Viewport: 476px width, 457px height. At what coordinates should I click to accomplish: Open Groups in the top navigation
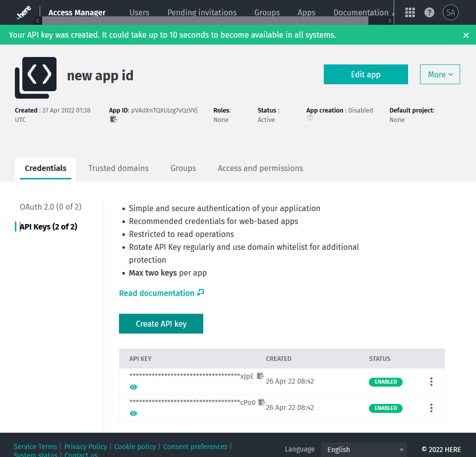coord(267,12)
